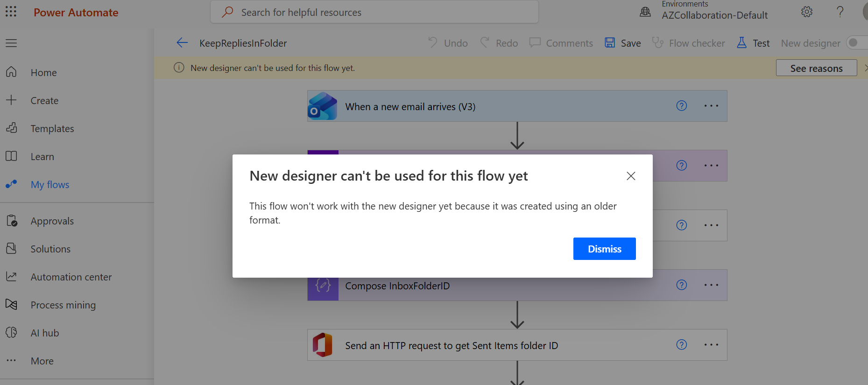Click the Outlook icon on the email trigger
This screenshot has height=385, width=868.
click(x=322, y=106)
